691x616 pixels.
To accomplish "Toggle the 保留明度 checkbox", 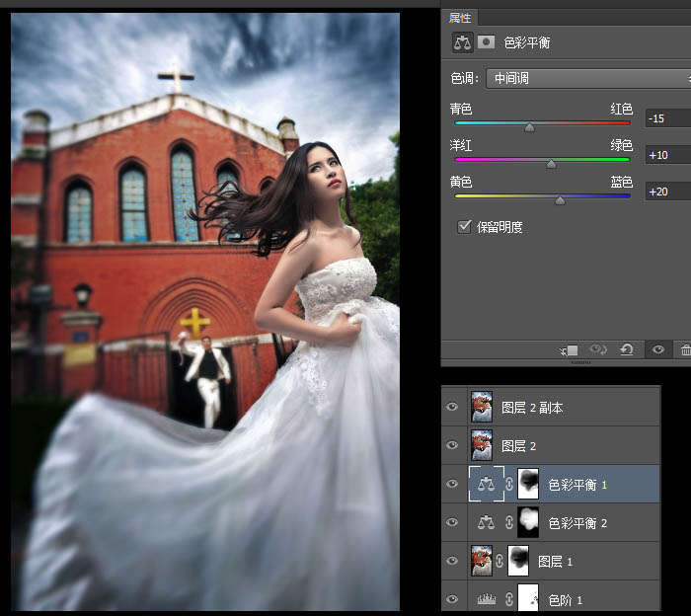I will click(464, 227).
